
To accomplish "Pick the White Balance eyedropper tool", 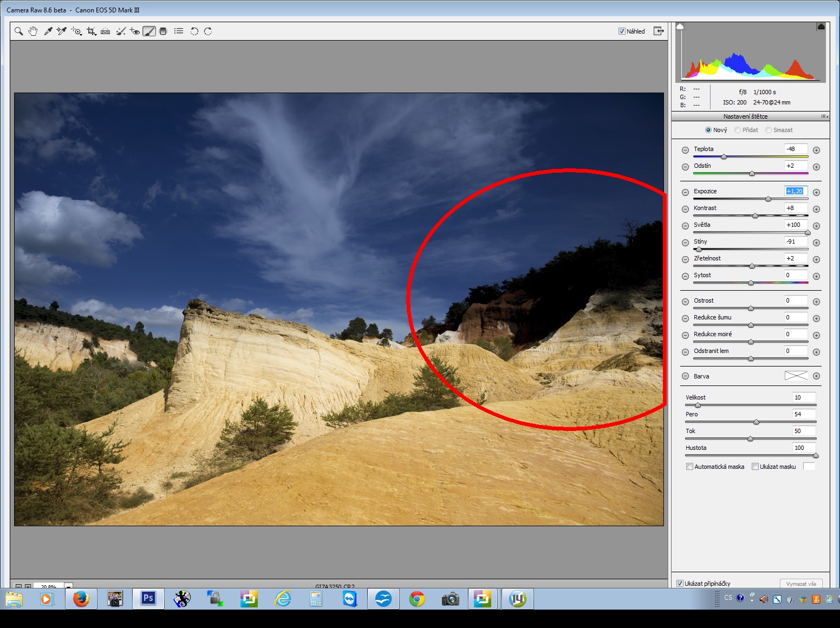I will point(48,31).
